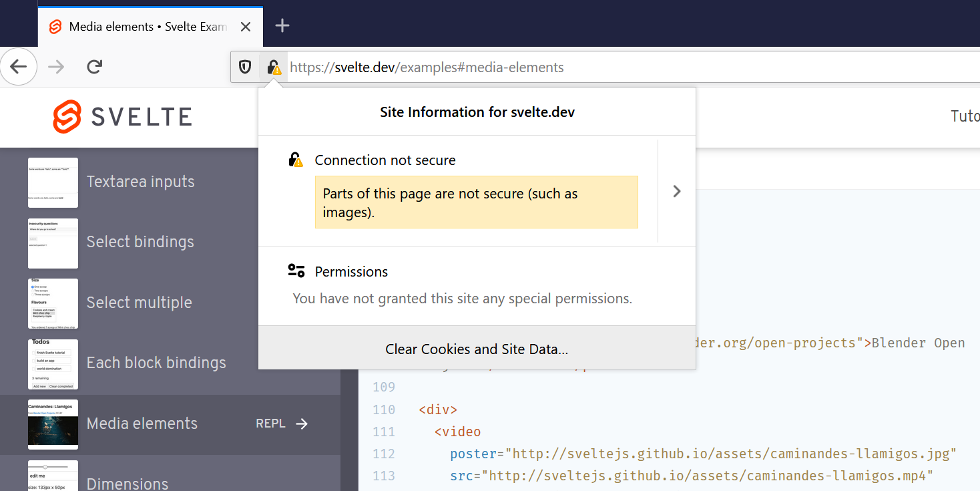
Task: Open the Select multiple example
Action: (139, 303)
